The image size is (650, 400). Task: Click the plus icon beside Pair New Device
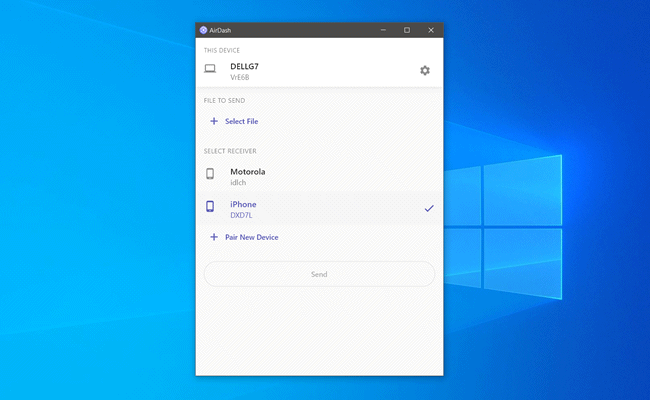coord(214,237)
